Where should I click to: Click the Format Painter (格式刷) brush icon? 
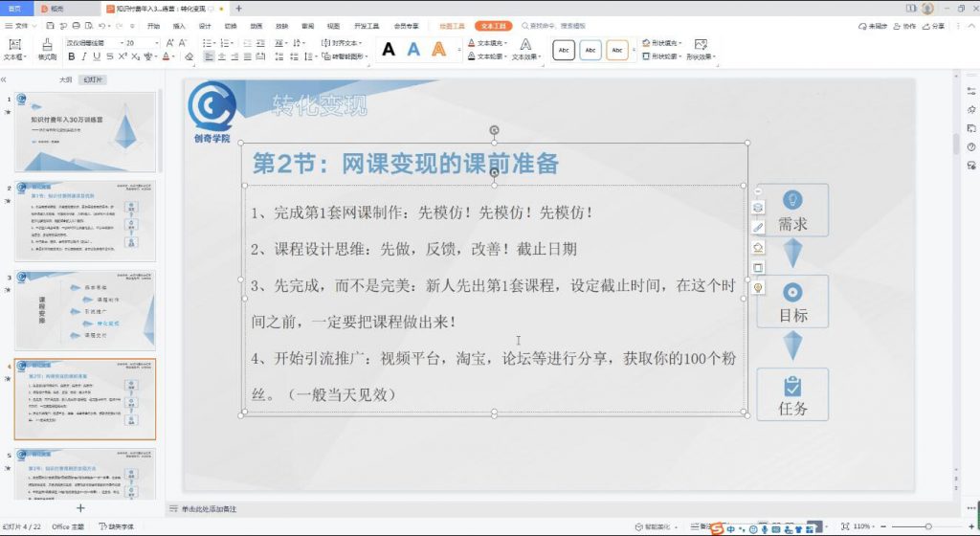coord(47,44)
